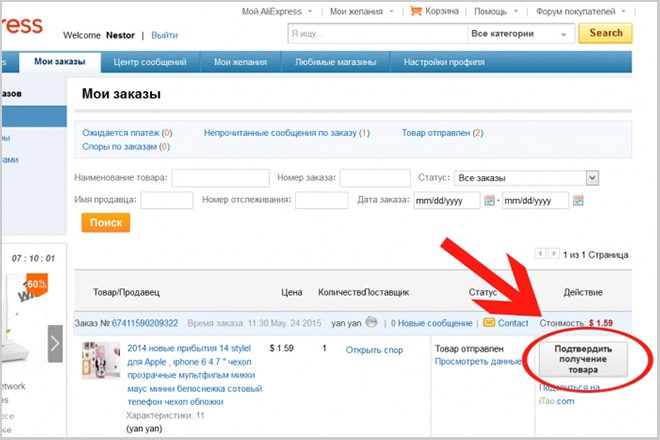Go to previous page arrow in pagination
This screenshot has height=440, width=660.
[x=541, y=254]
